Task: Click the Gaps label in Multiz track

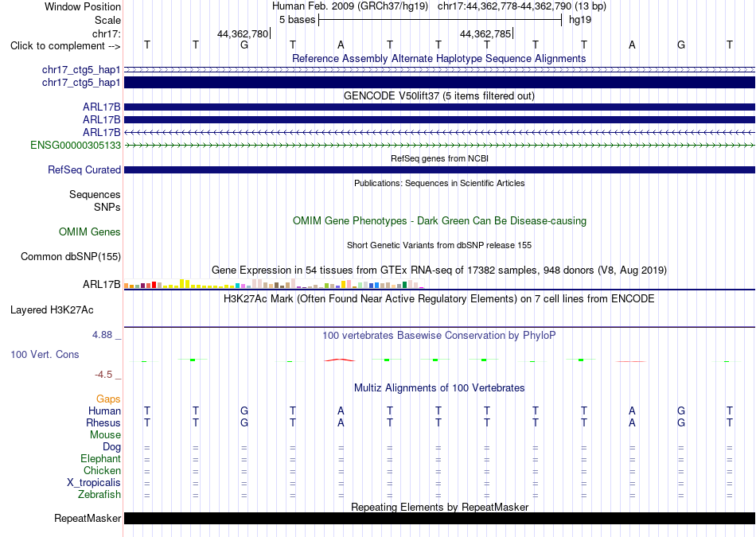Action: coord(108,399)
